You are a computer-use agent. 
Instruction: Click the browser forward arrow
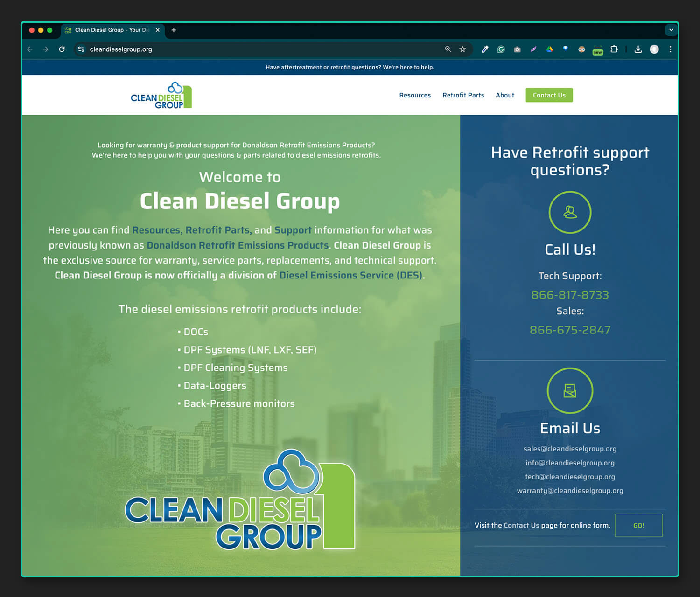coord(46,49)
